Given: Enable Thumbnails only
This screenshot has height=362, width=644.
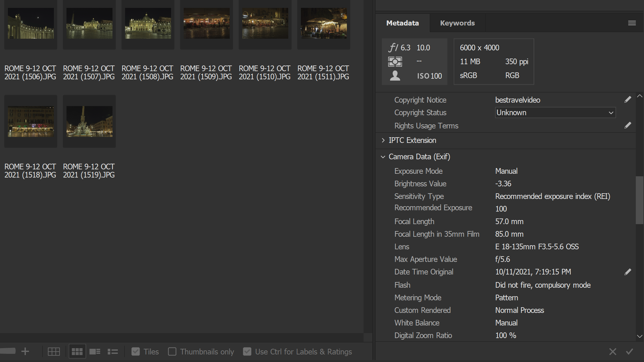Looking at the screenshot, I should click(172, 351).
